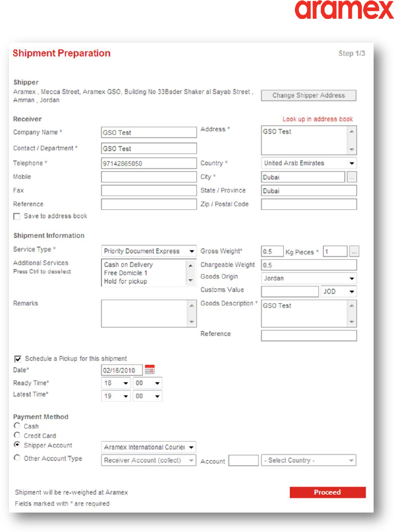Click the Customs Value field
The image size is (394, 532).
[290, 291]
